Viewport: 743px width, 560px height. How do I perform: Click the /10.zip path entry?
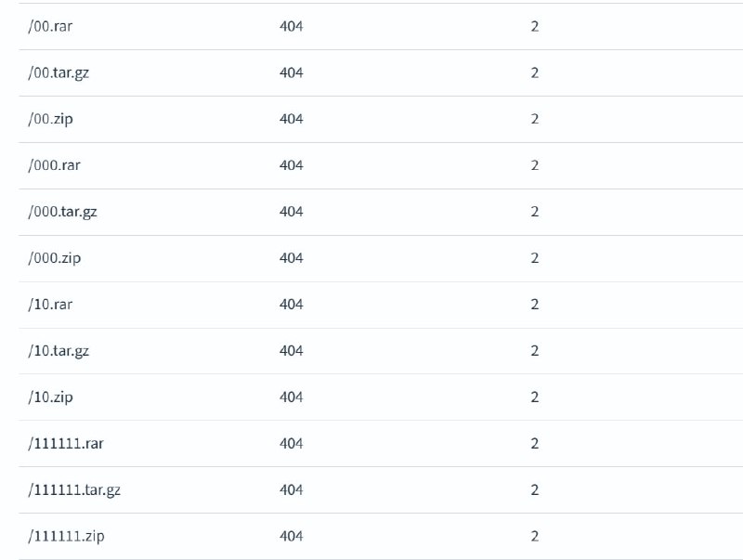pyautogui.click(x=50, y=397)
